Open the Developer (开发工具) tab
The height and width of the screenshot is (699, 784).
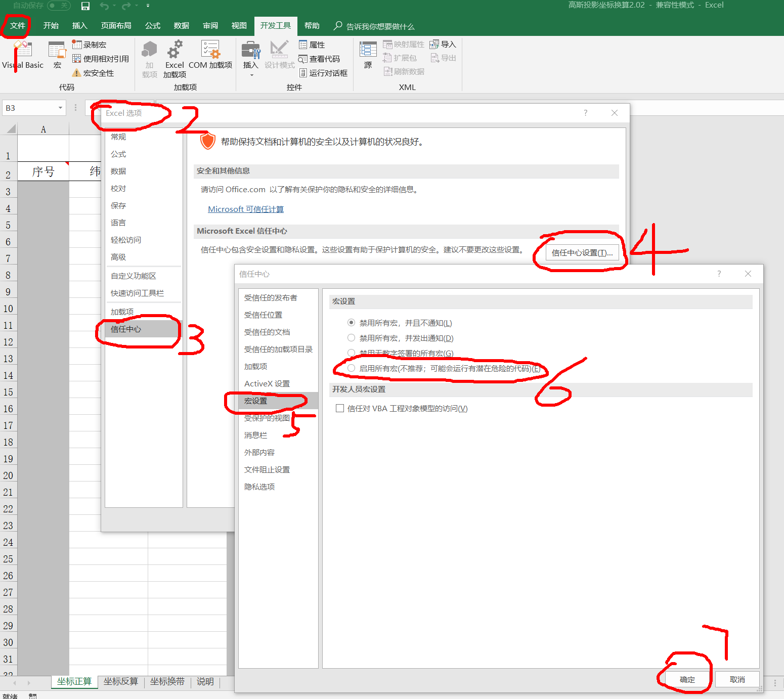coord(276,25)
